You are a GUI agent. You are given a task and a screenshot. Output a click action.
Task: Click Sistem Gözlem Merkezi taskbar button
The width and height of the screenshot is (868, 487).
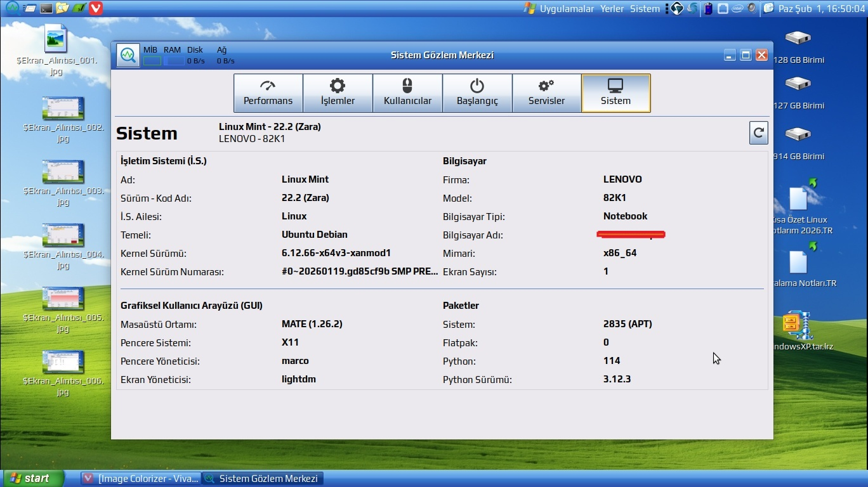[x=262, y=479]
